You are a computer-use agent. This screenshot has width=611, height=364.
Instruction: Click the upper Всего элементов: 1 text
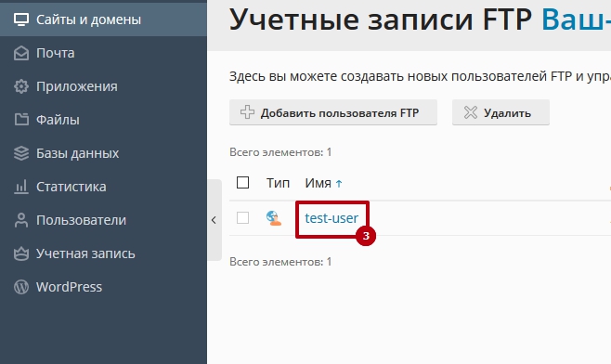(x=280, y=152)
